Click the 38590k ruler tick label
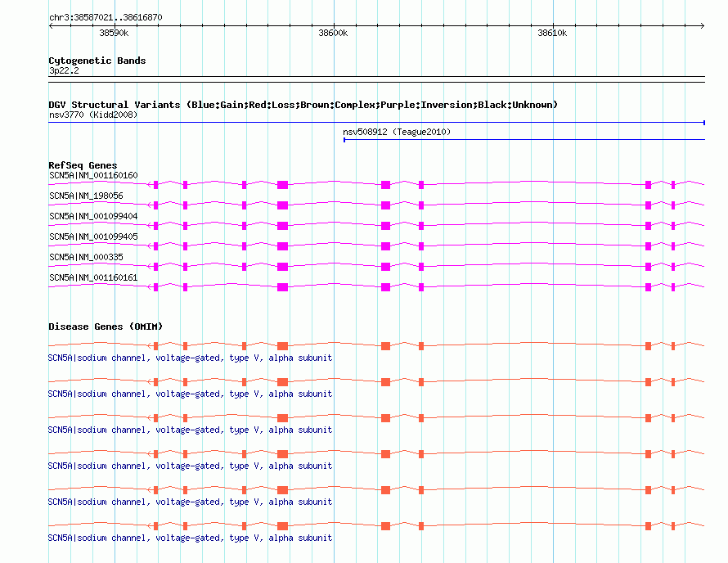This screenshot has height=563, width=728. [114, 33]
